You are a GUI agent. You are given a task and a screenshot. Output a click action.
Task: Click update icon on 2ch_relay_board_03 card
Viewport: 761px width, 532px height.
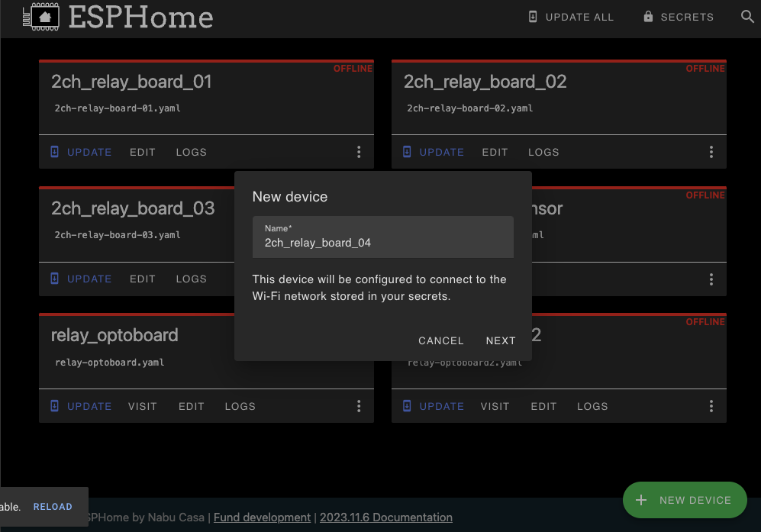(54, 279)
